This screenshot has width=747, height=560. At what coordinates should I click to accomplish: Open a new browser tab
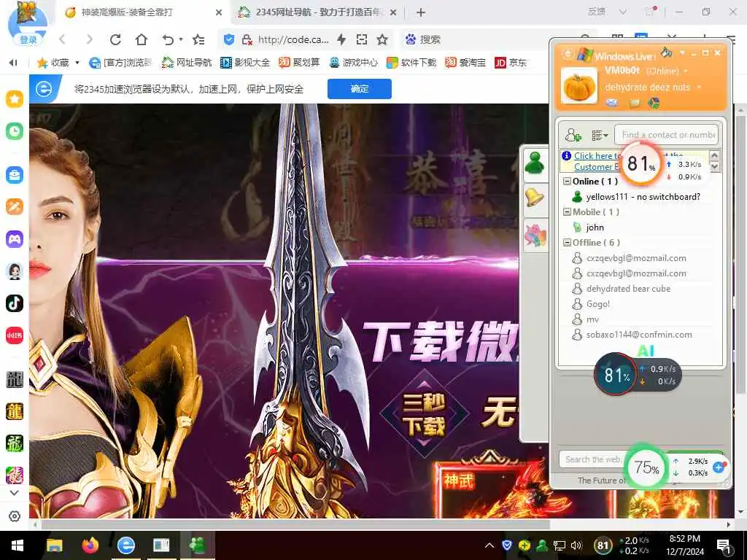point(421,12)
